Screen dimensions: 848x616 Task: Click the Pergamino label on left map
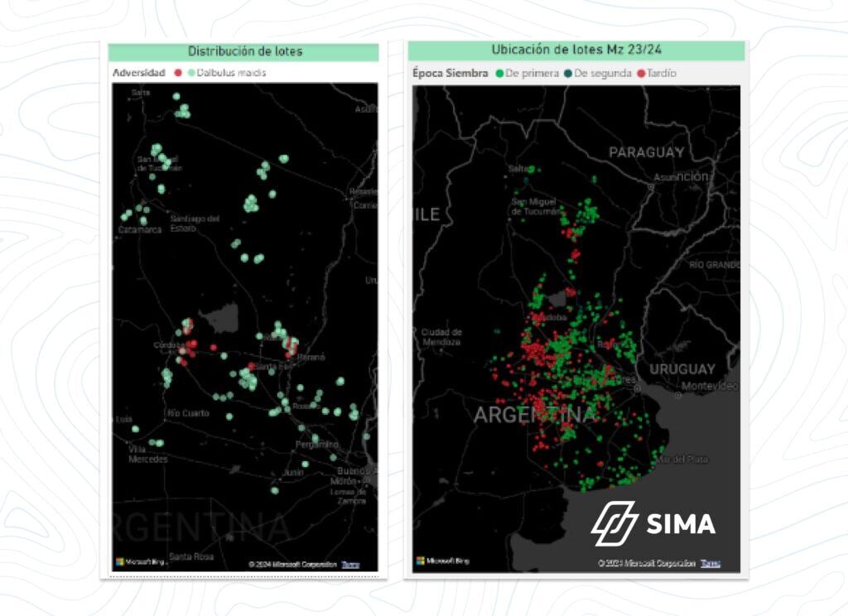(x=317, y=445)
